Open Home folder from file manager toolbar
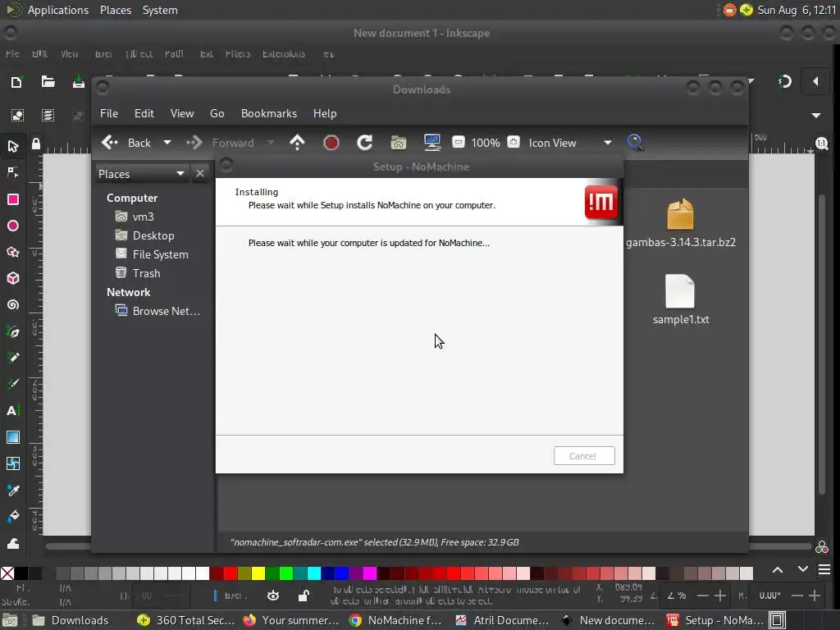Viewport: 840px width, 630px height. 399,143
